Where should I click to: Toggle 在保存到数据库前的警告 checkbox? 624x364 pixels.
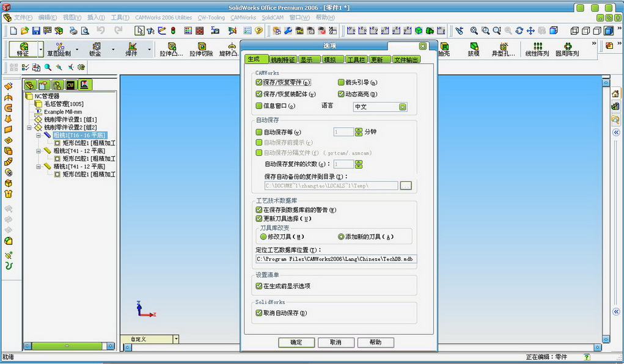pyautogui.click(x=259, y=209)
